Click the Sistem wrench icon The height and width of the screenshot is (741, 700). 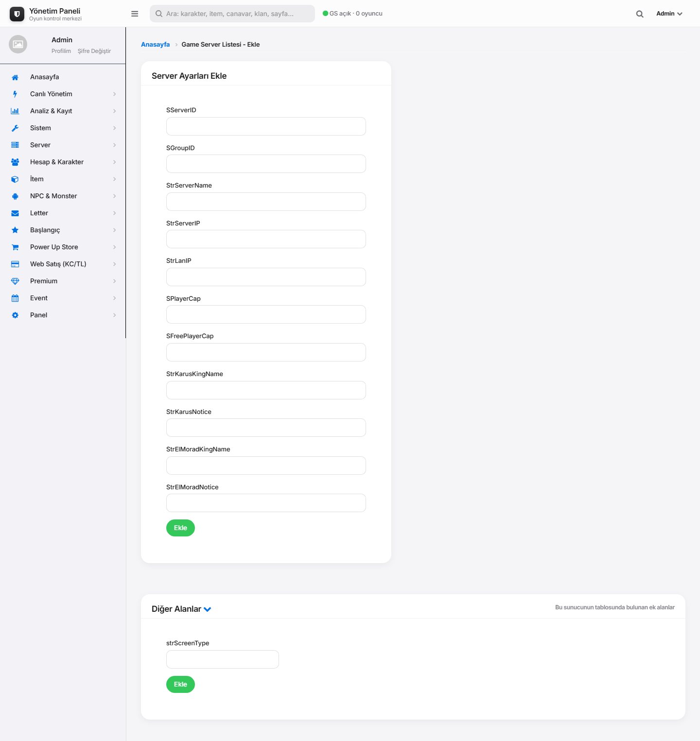pyautogui.click(x=15, y=128)
